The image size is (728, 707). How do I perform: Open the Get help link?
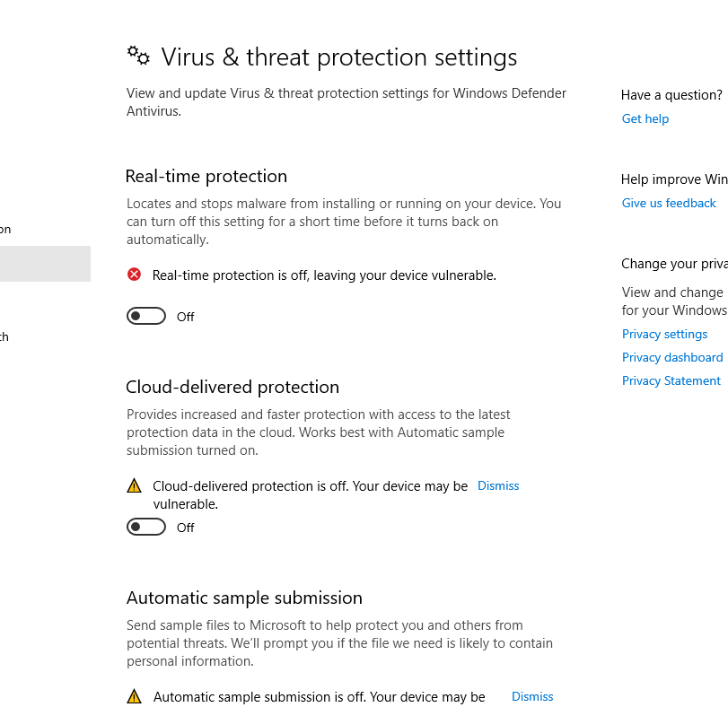pos(645,118)
